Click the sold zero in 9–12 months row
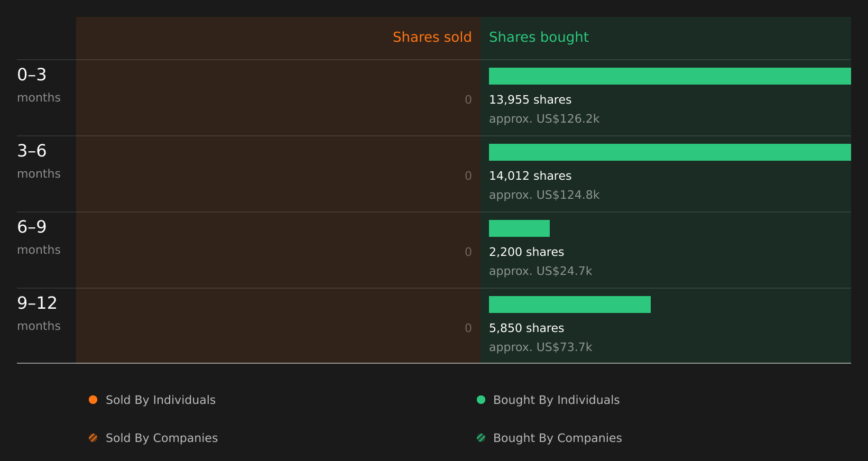868x461 pixels. click(468, 328)
